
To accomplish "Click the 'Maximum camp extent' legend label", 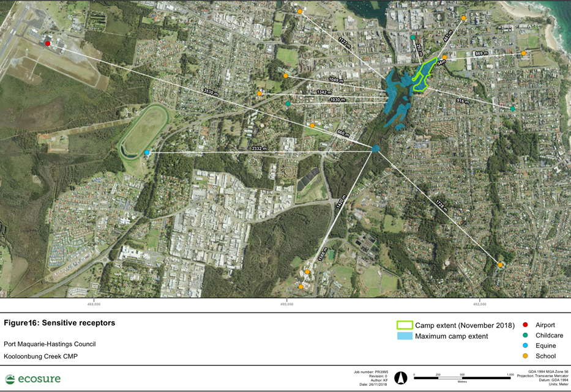I will pos(452,336).
